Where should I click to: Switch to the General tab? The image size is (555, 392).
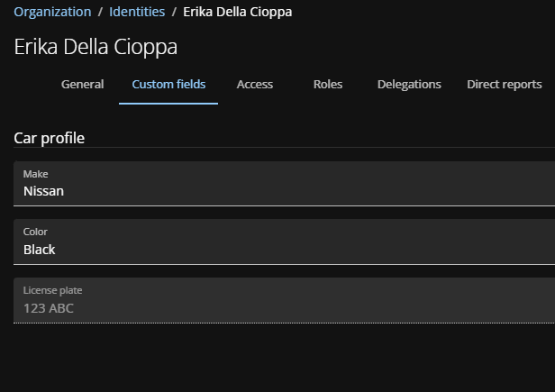coord(82,85)
